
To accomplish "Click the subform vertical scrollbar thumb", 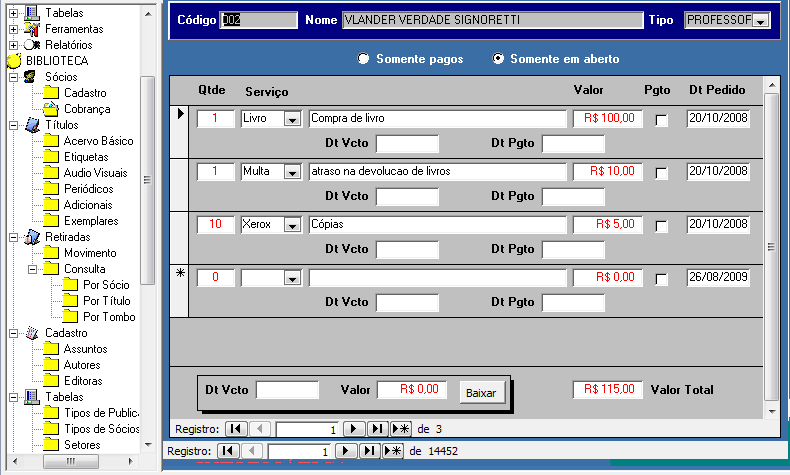I will pos(771,247).
